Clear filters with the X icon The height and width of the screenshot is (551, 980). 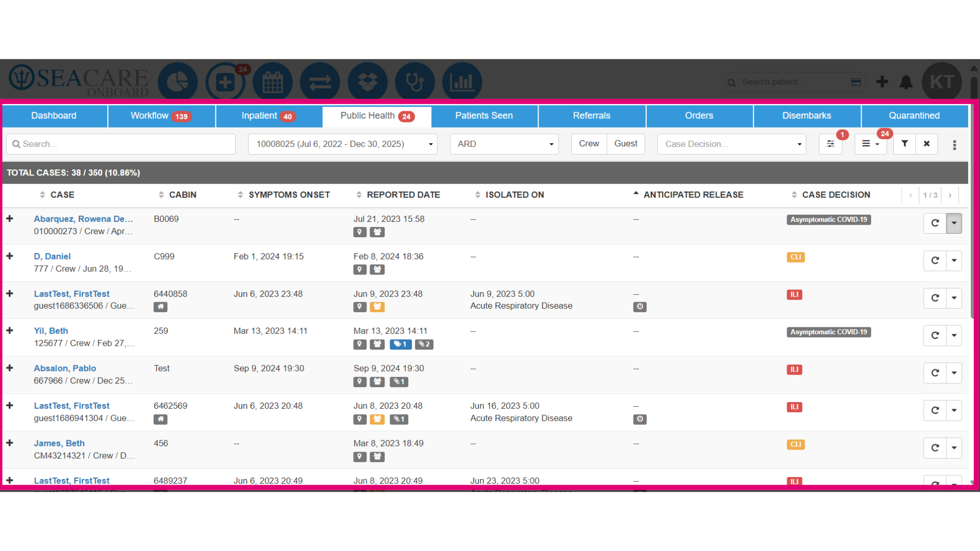[926, 144]
